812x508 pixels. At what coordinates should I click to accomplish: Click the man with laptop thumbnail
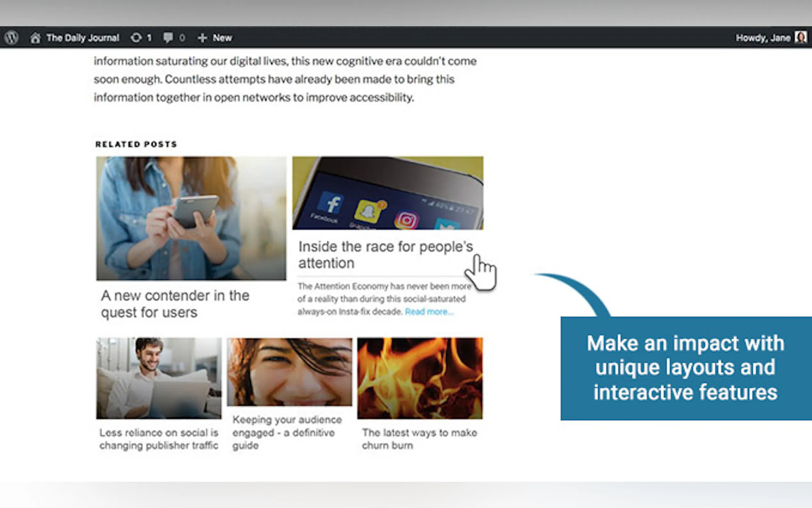pyautogui.click(x=159, y=378)
